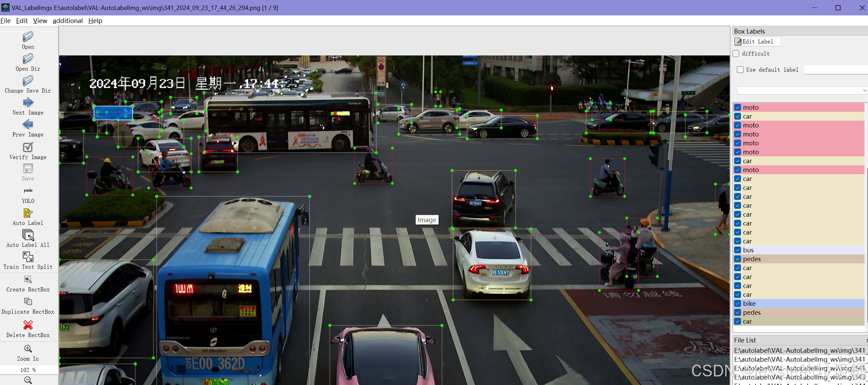Go to Next Image arrow
Viewport: 868px width, 385px height.
[x=28, y=103]
